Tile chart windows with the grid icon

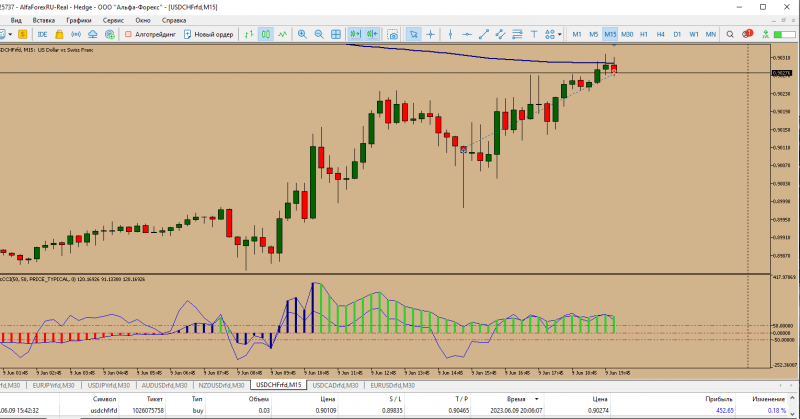point(336,34)
